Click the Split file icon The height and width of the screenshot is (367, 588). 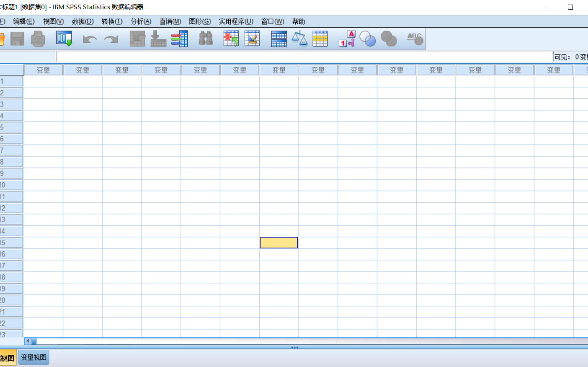click(x=279, y=39)
